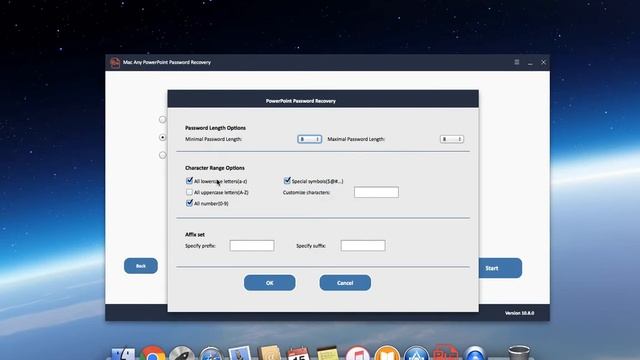Open Finder from the dock
The width and height of the screenshot is (640, 360).
[x=123, y=353]
